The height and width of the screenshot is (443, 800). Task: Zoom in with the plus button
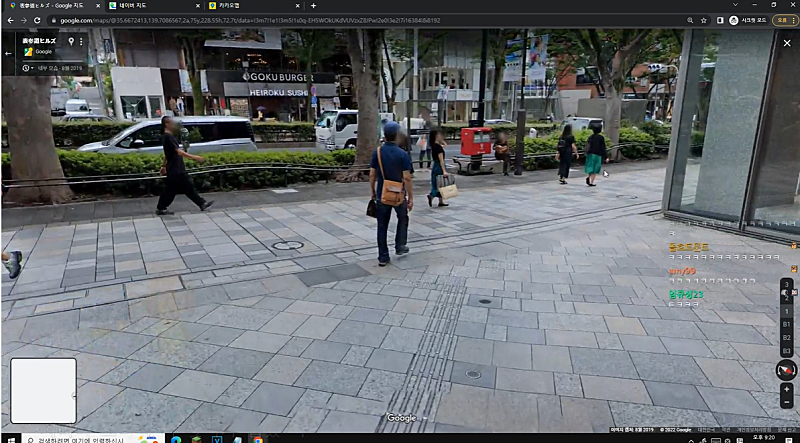(x=786, y=388)
